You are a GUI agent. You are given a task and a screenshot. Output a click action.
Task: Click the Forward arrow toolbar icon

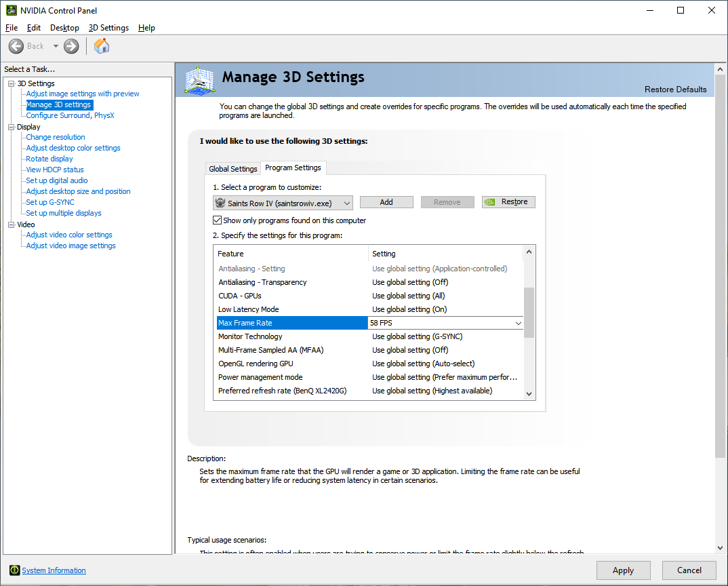(71, 46)
